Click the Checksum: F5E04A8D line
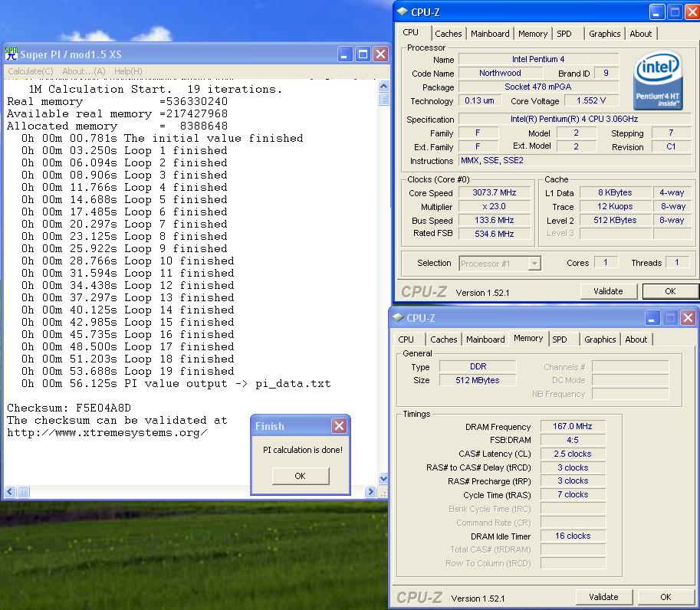Screen dimensions: 700x610 pyautogui.click(x=69, y=408)
